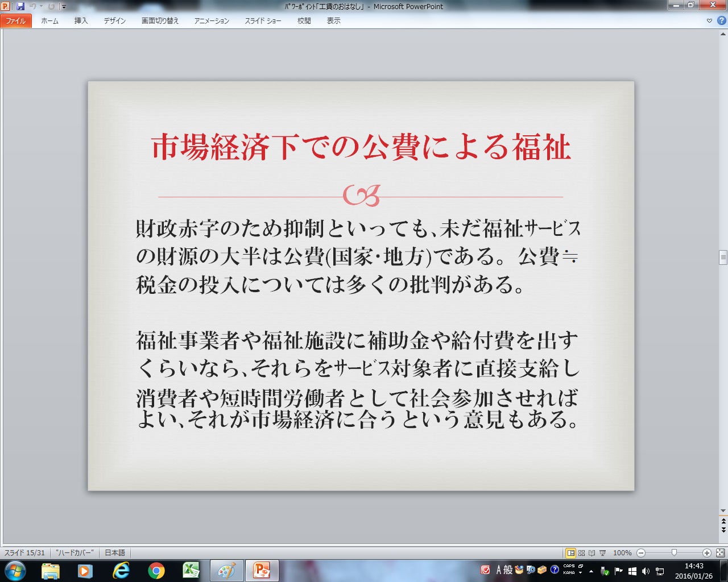Launch Internet Explorer from the taskbar
Image resolution: width=728 pixels, height=582 pixels.
[121, 570]
